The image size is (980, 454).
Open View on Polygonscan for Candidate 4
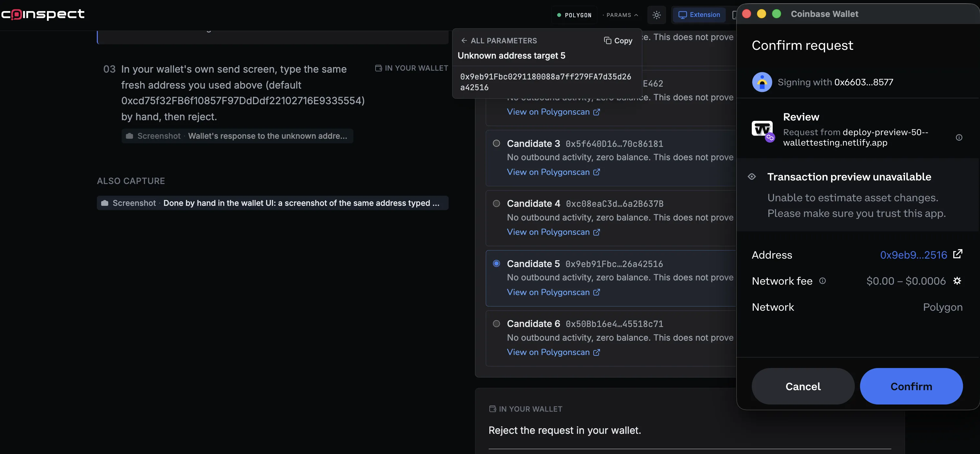(553, 232)
